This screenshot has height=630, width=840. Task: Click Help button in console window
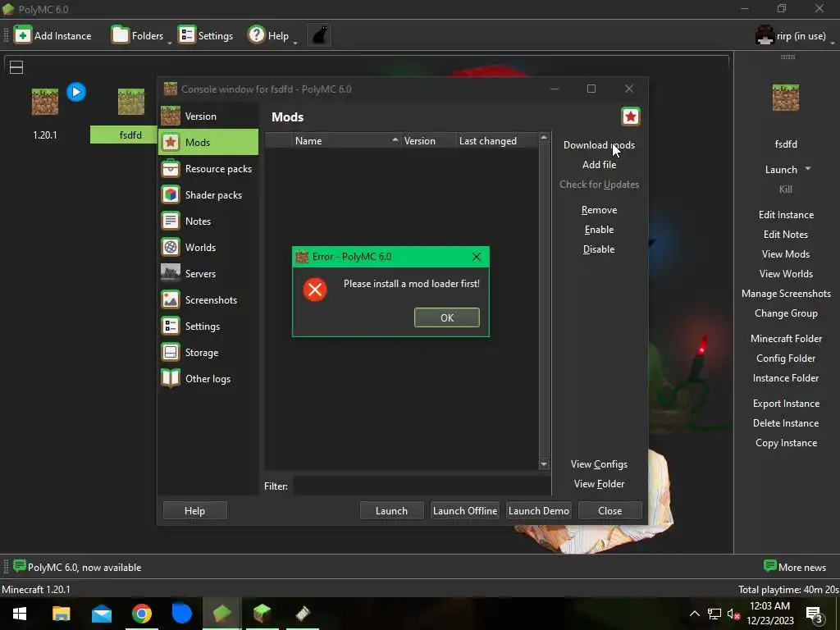coord(194,511)
